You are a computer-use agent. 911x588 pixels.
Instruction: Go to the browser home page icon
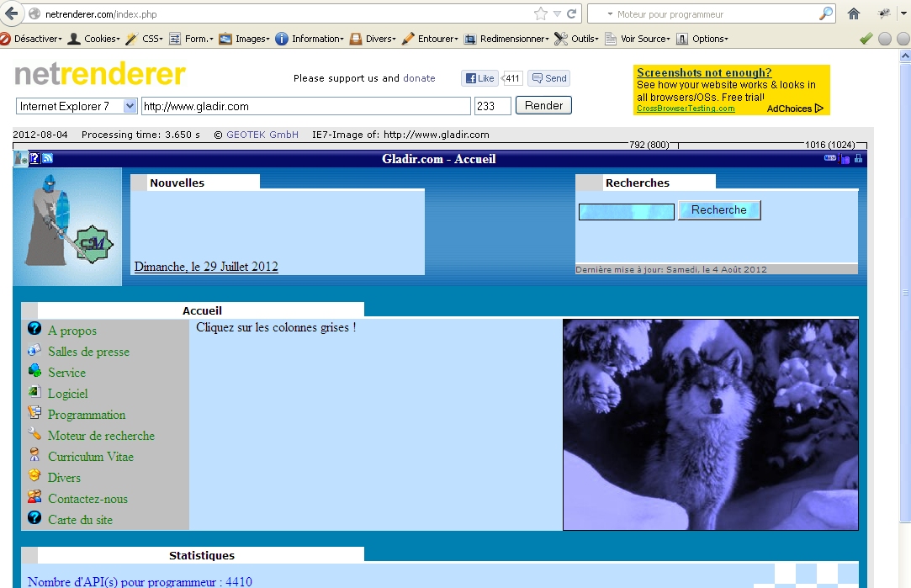(x=854, y=13)
